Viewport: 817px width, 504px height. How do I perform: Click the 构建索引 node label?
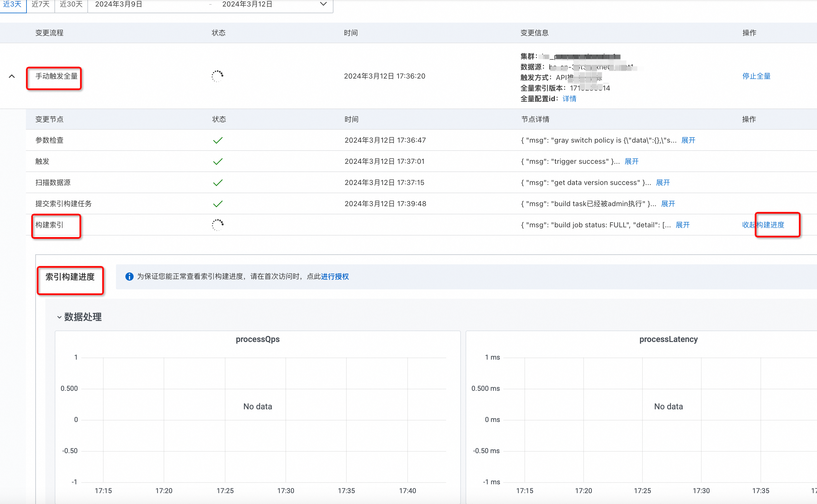coord(49,225)
